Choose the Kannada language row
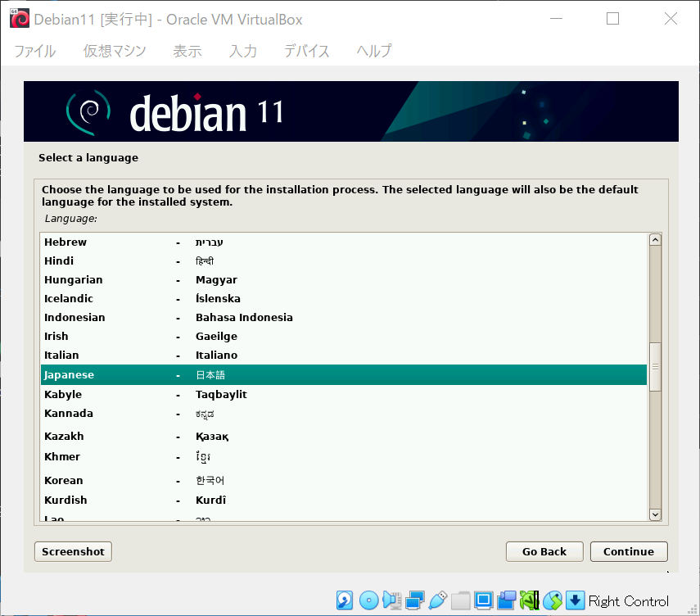 pyautogui.click(x=344, y=414)
